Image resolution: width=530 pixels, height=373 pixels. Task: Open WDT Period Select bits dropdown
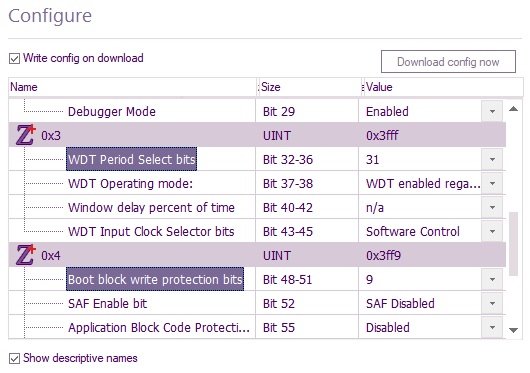click(x=492, y=159)
